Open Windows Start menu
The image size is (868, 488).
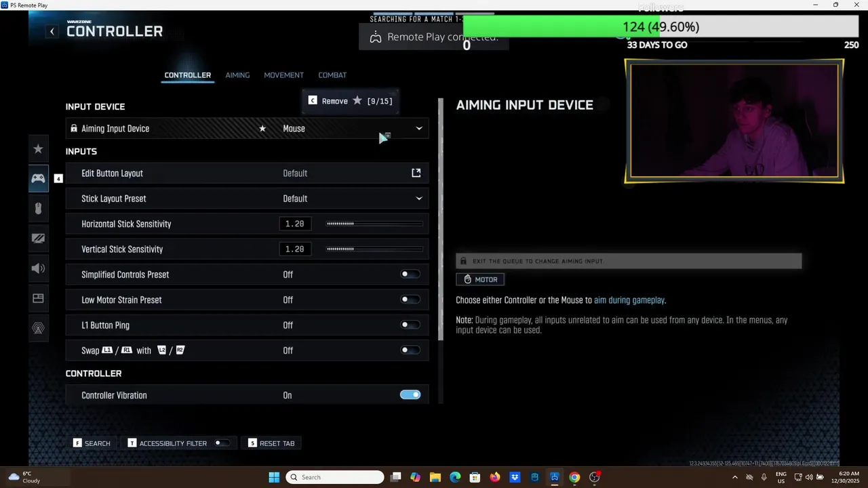(274, 477)
